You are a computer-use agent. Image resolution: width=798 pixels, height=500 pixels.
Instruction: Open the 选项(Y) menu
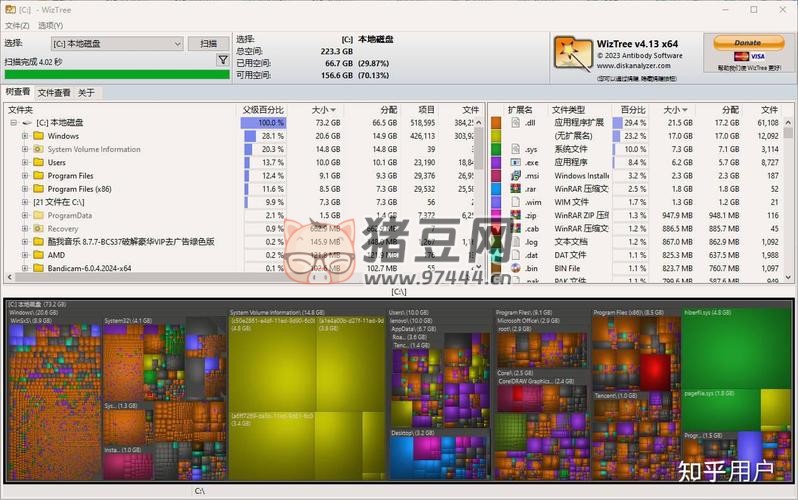(50, 25)
